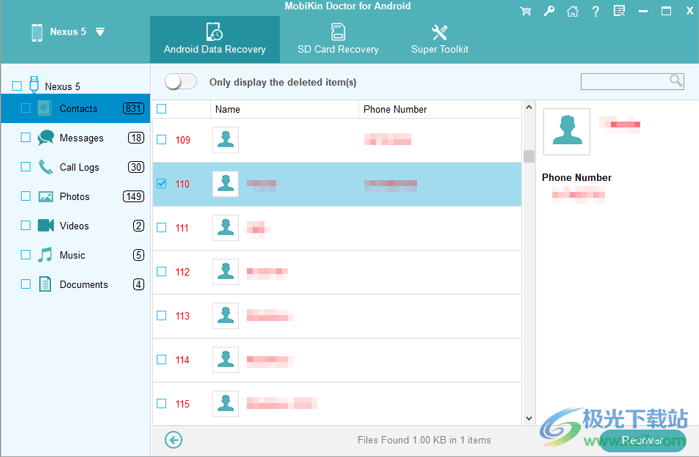Open the Documents category label
The image size is (699, 457).
84,284
